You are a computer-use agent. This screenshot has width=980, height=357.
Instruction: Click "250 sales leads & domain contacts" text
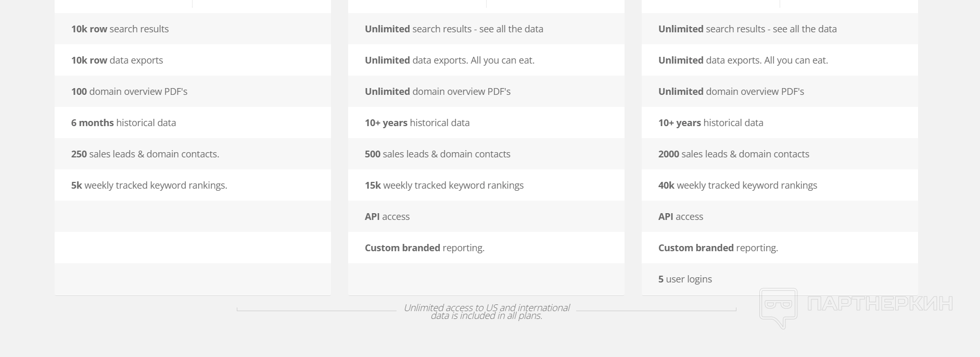tap(145, 154)
